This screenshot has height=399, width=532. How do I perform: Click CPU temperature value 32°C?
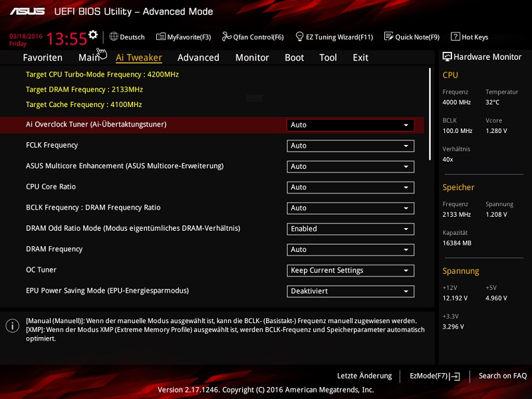click(492, 102)
